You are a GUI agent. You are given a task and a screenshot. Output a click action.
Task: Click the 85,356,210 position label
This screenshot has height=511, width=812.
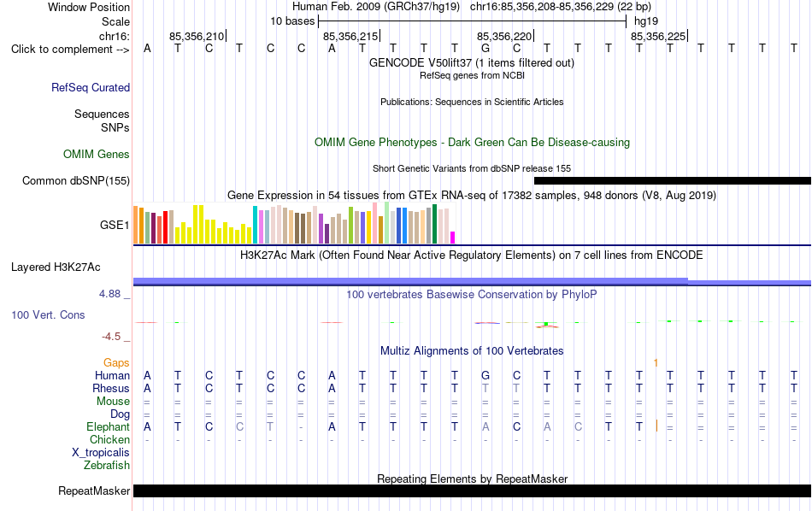(x=197, y=36)
